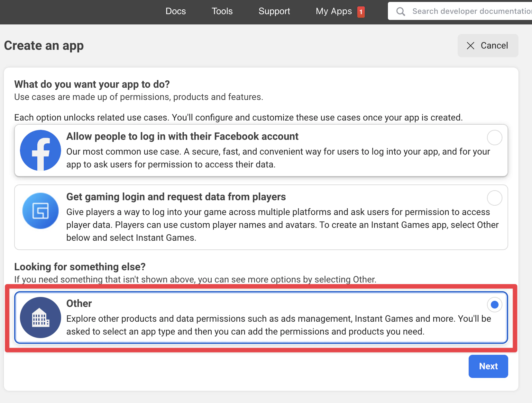Open the Support menu
532x403 pixels.
pos(274,11)
